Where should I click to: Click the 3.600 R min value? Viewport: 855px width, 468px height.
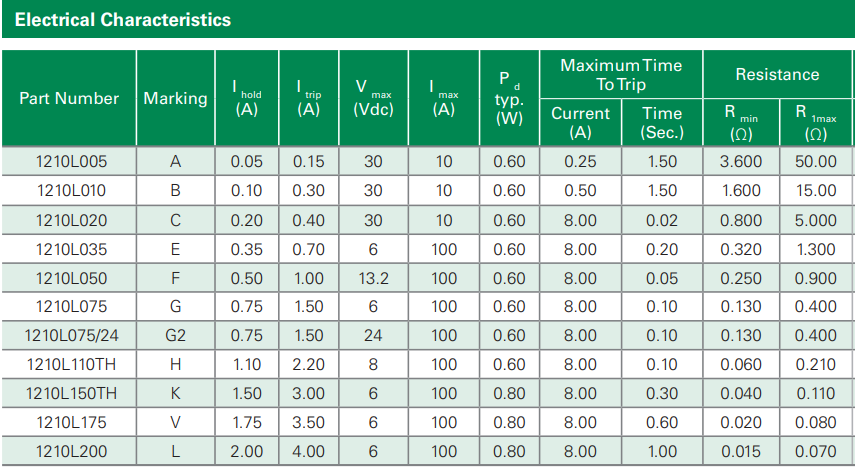point(741,161)
